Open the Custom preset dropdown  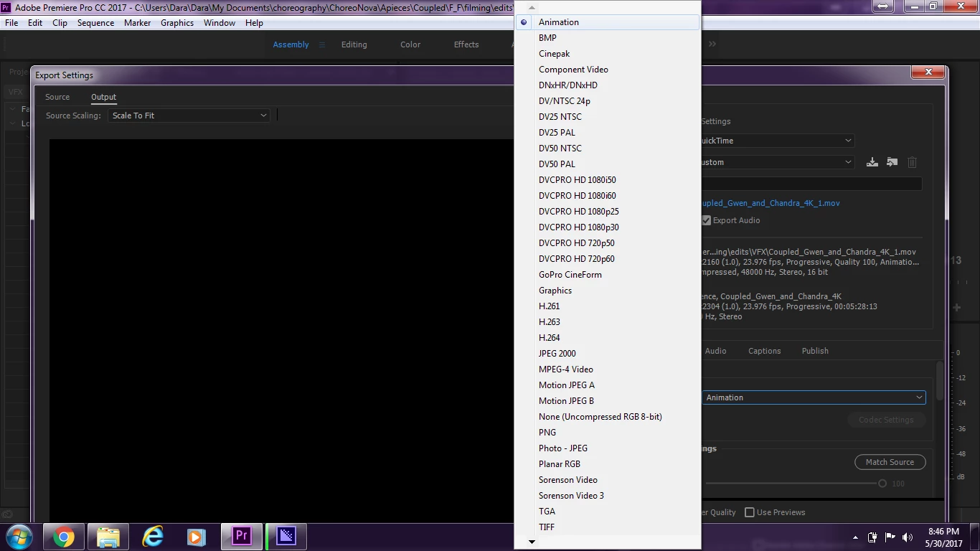777,162
